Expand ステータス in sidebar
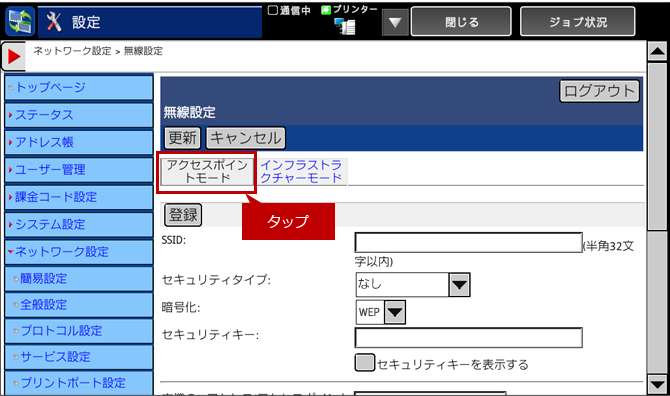Viewport: 670px width, 396px height. pyautogui.click(x=79, y=115)
